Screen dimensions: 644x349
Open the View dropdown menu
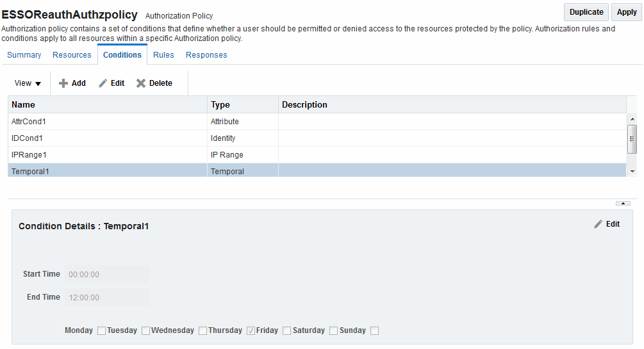28,83
